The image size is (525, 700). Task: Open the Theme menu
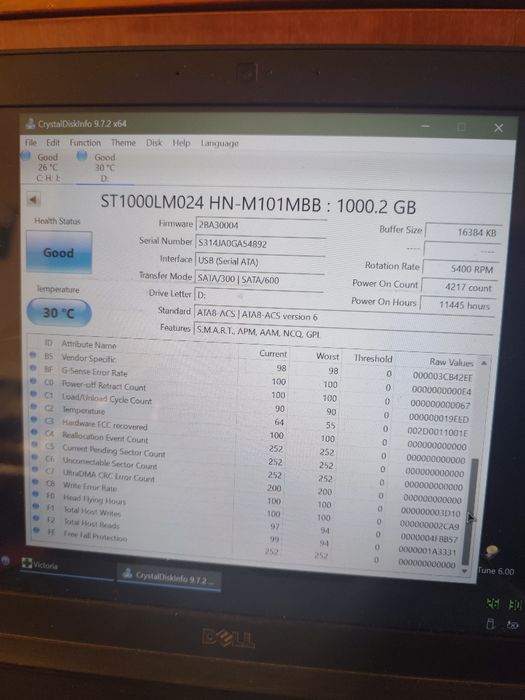click(x=123, y=143)
